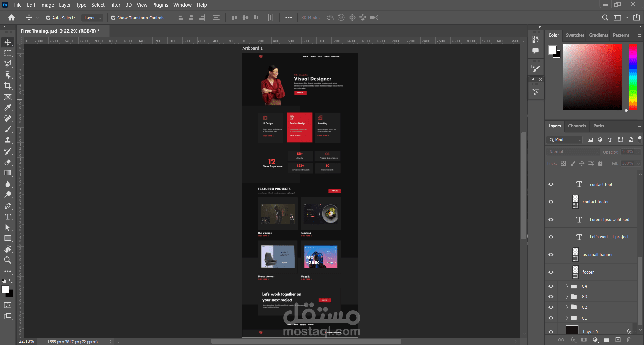The width and height of the screenshot is (644, 345).
Task: Select the Move tool
Action: point(8,42)
